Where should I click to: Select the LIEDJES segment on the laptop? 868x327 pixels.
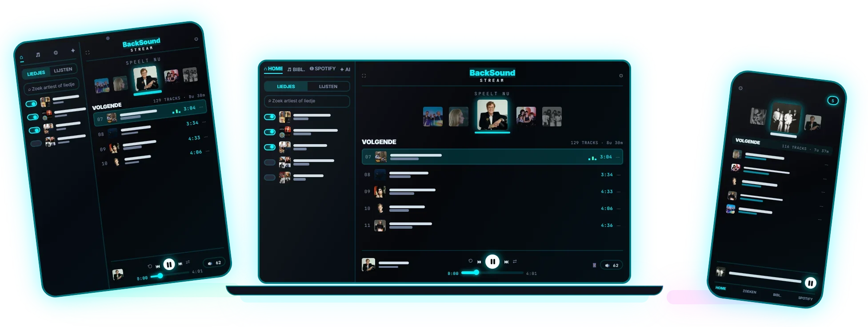coord(286,86)
